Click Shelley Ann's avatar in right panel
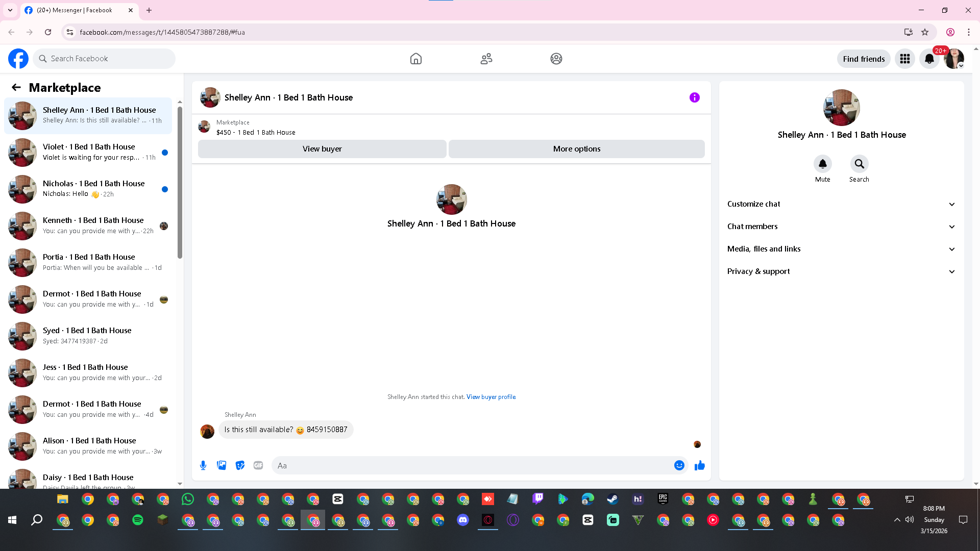 point(842,108)
